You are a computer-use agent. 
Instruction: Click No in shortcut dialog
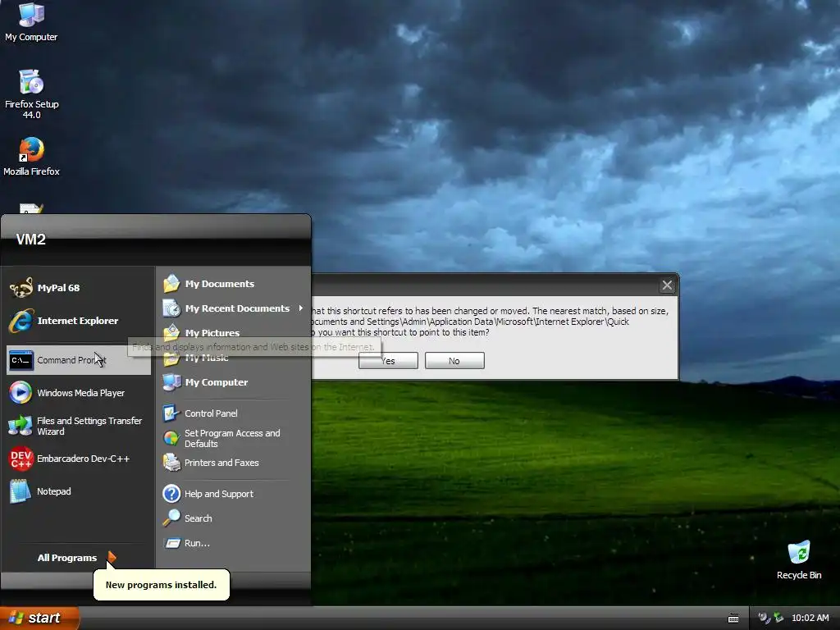[454, 361]
